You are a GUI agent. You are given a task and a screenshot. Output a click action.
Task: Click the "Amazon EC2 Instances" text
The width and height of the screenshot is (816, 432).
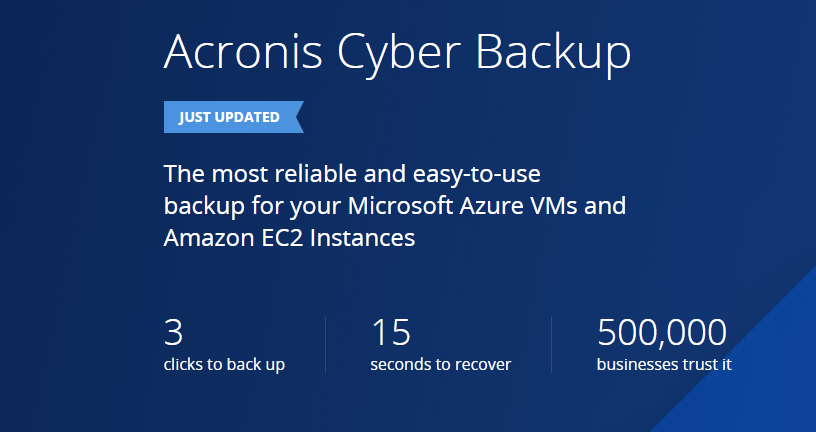tap(289, 239)
